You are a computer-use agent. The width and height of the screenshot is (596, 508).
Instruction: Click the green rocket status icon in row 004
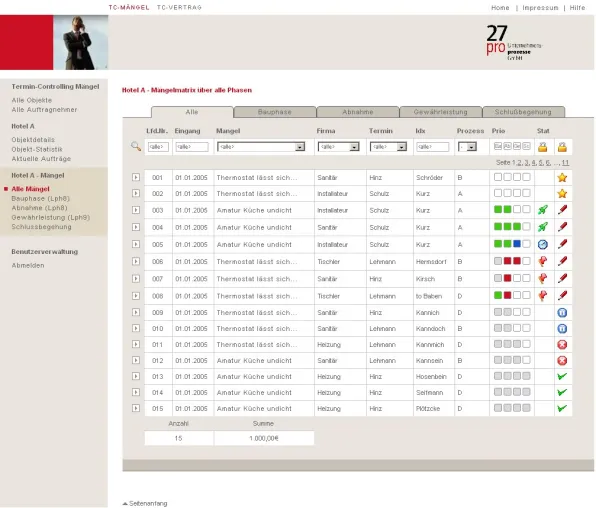543,227
